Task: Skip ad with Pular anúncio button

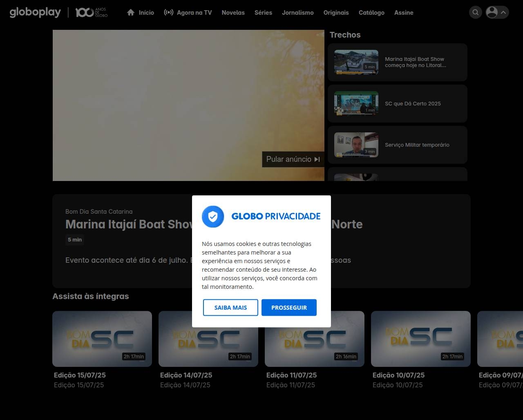Action: point(293,159)
